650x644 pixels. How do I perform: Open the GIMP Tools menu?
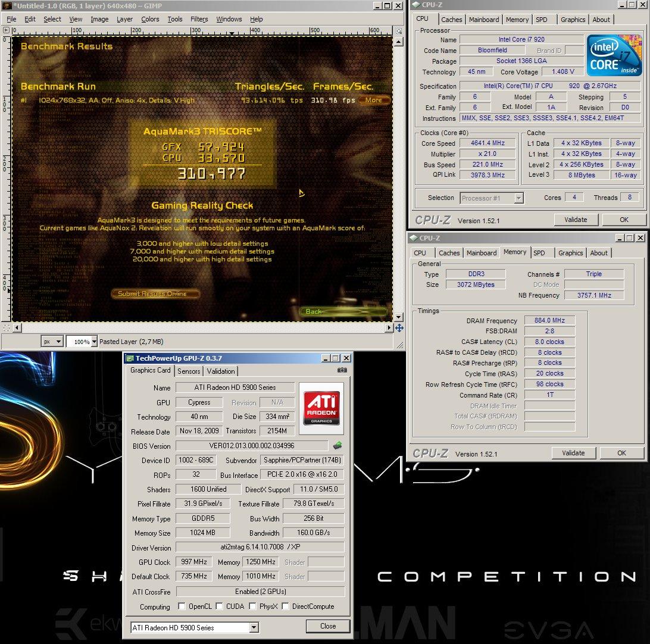coord(175,19)
